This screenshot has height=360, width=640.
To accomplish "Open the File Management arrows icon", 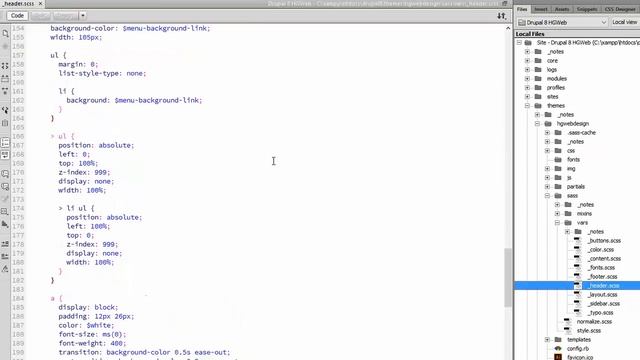I will click(x=502, y=16).
